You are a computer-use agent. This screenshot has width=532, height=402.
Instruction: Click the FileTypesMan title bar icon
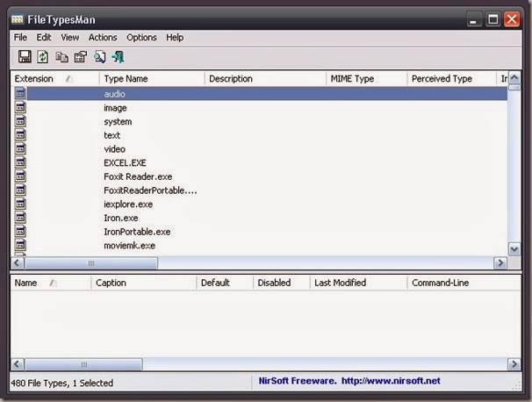[x=18, y=19]
